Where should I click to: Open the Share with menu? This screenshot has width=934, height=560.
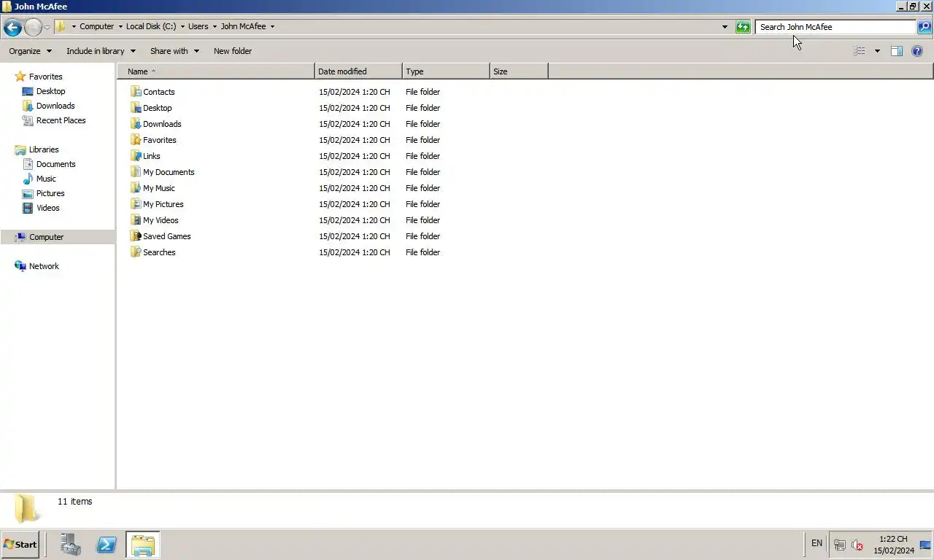174,51
